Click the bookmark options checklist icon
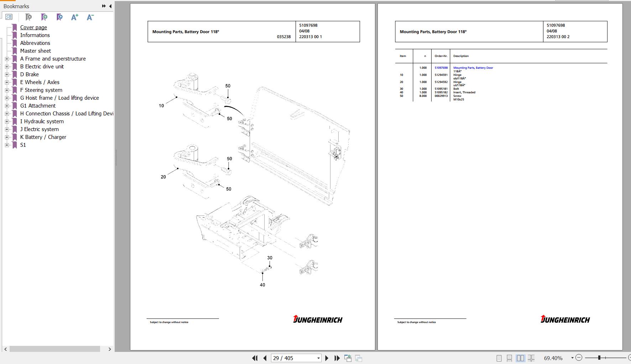Image resolution: width=631 pixels, height=364 pixels. point(9,17)
